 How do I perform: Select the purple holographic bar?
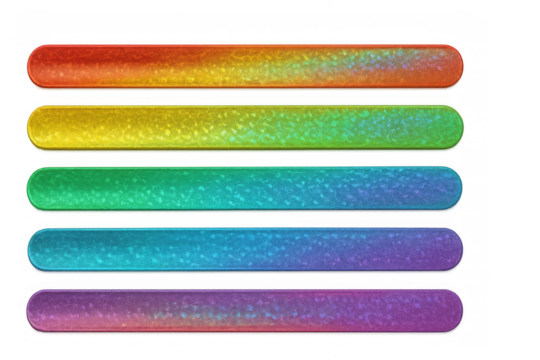pyautogui.click(x=245, y=310)
